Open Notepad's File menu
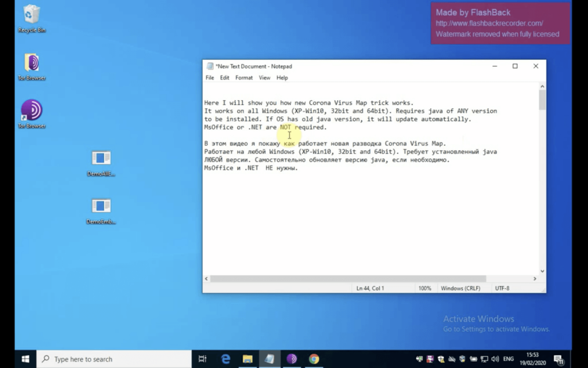The width and height of the screenshot is (588, 368). click(210, 78)
